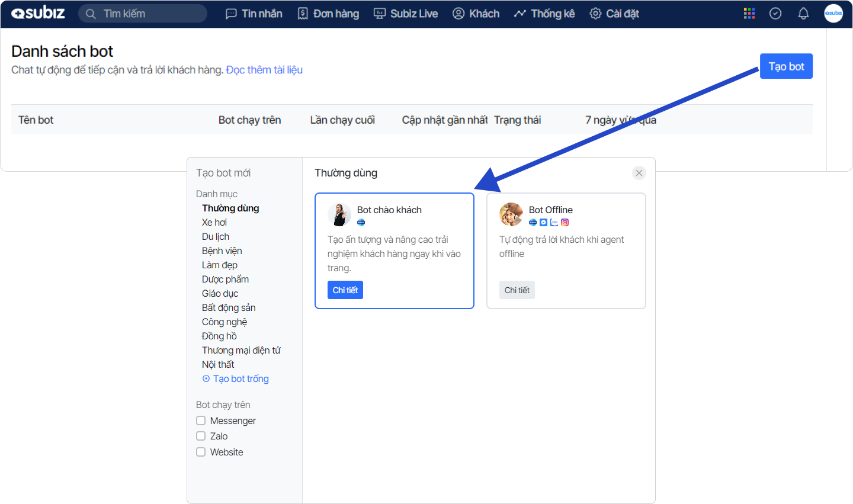This screenshot has height=504, width=853.
Task: Open Đọc thêm tài liệu link
Action: (x=264, y=70)
